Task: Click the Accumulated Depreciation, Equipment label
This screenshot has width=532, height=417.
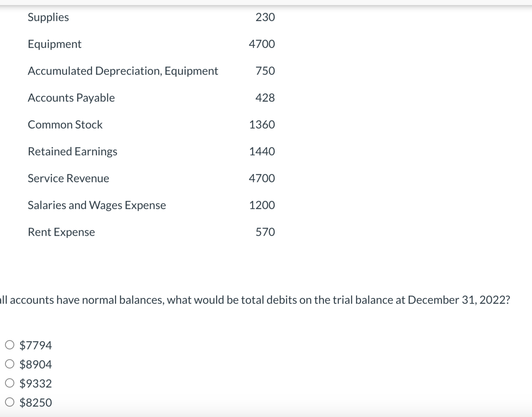Action: 123,71
